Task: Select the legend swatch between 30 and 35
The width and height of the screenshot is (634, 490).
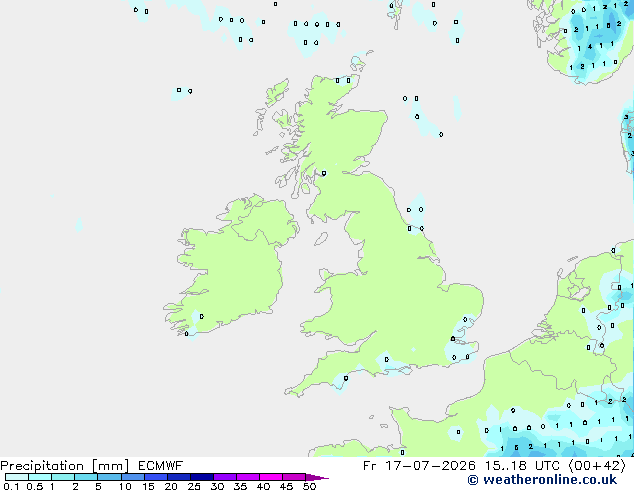Action: click(225, 477)
